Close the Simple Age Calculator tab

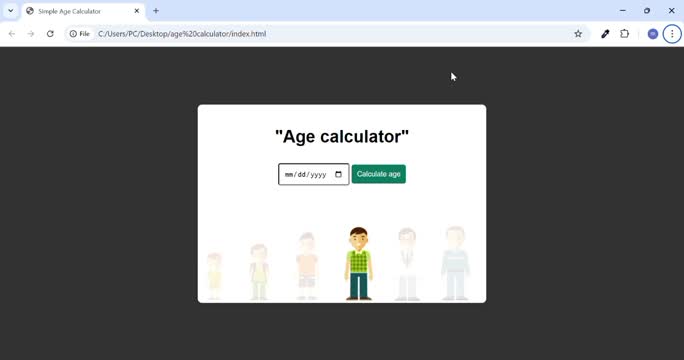(x=137, y=11)
